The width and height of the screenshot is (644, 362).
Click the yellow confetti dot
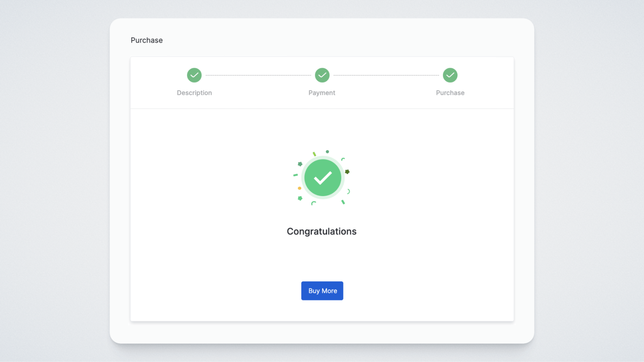click(300, 188)
